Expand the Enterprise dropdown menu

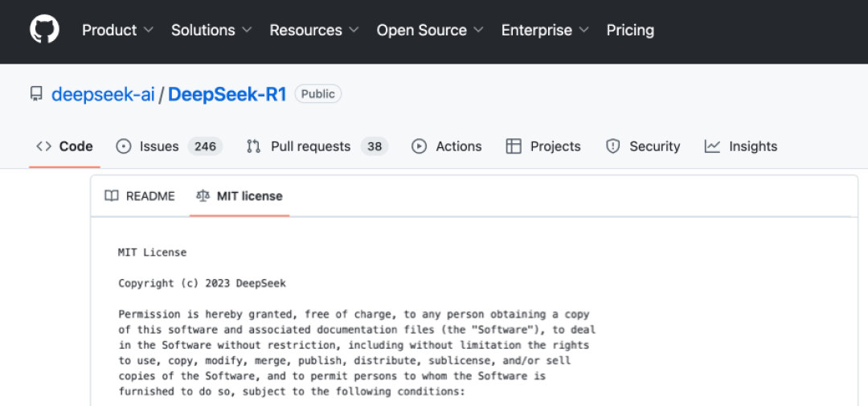545,30
